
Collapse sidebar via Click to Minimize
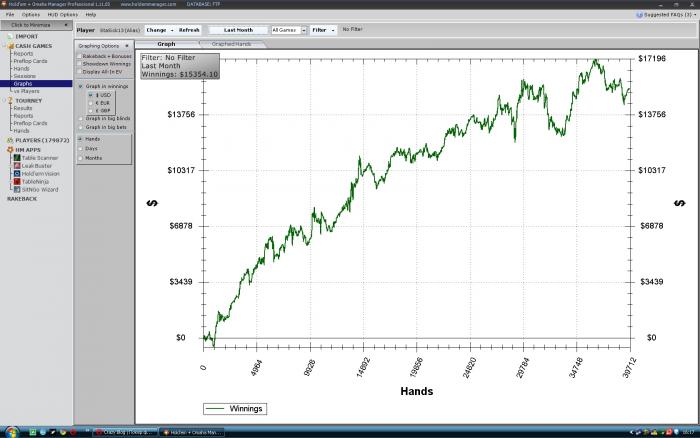(x=36, y=25)
